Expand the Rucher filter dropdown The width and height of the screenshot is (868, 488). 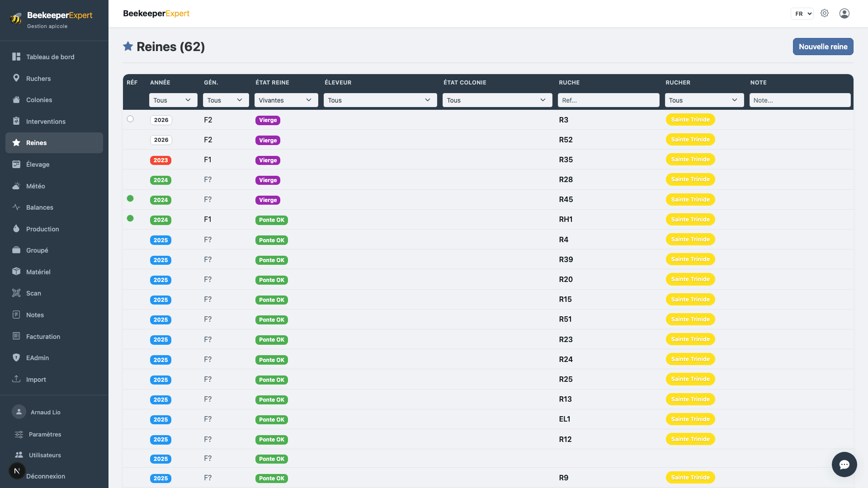coord(704,100)
